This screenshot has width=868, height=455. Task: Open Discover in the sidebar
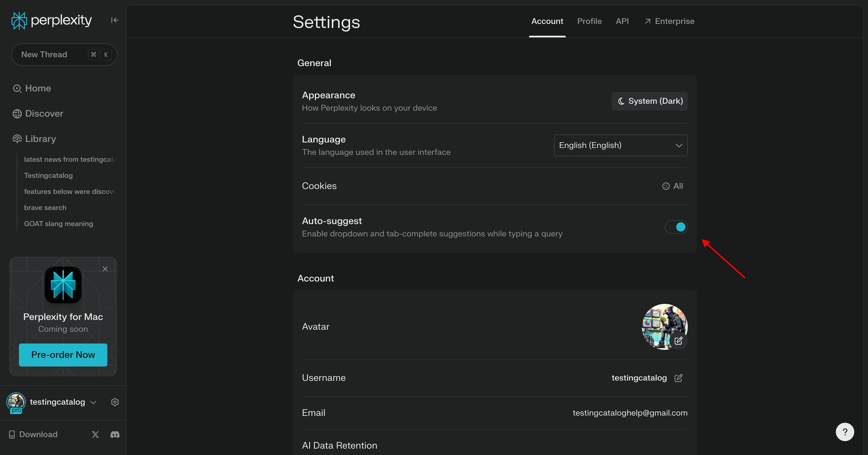pos(38,114)
